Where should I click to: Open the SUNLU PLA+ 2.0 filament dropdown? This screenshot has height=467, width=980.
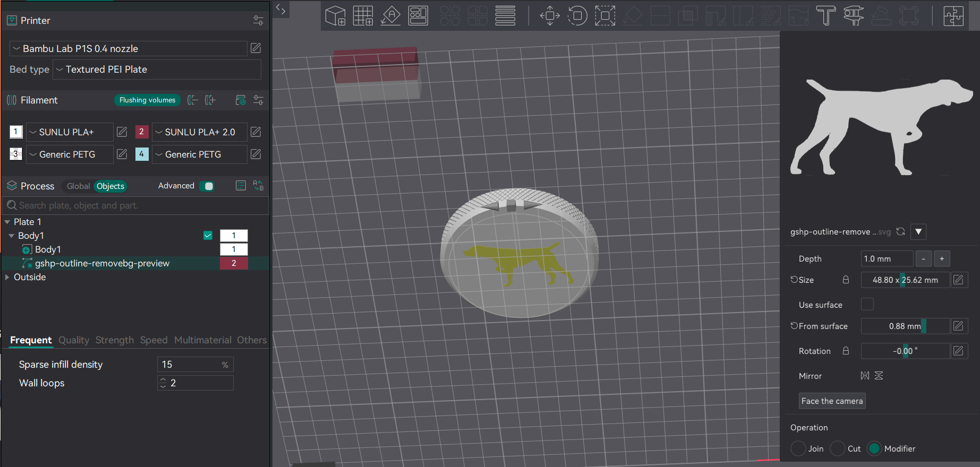point(200,132)
